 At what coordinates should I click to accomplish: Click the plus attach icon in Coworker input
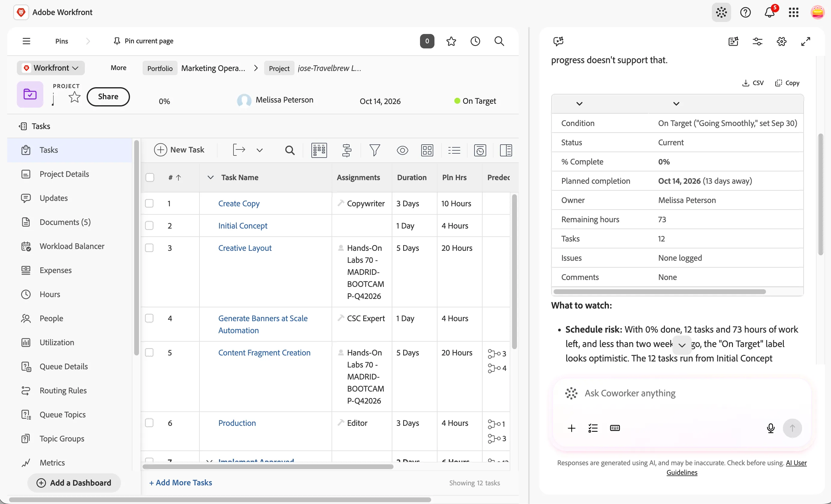(571, 428)
